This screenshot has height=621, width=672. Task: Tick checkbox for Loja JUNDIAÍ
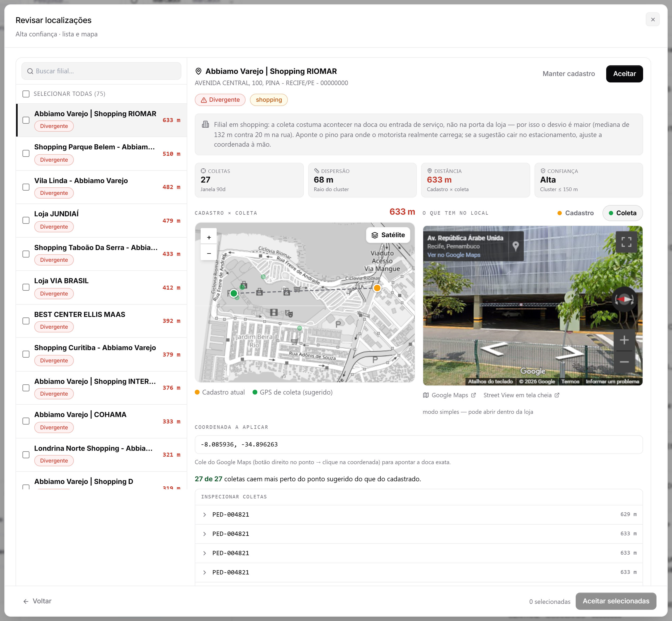point(26,220)
